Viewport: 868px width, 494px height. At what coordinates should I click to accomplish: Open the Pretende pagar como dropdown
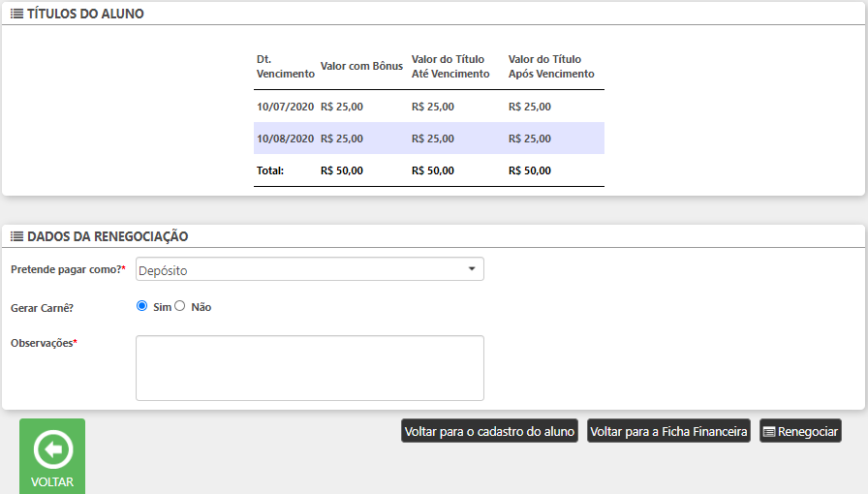(x=300, y=269)
